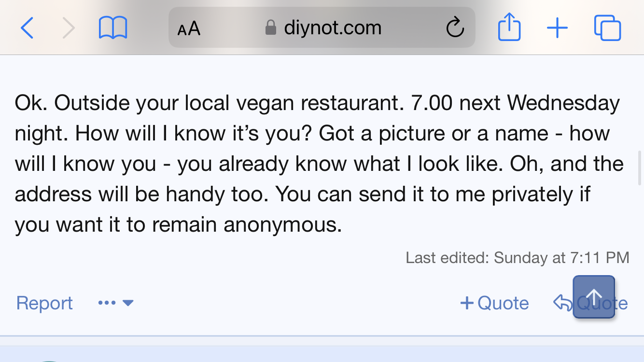Add a new tab with plus icon
The image size is (644, 362).
pos(557,28)
